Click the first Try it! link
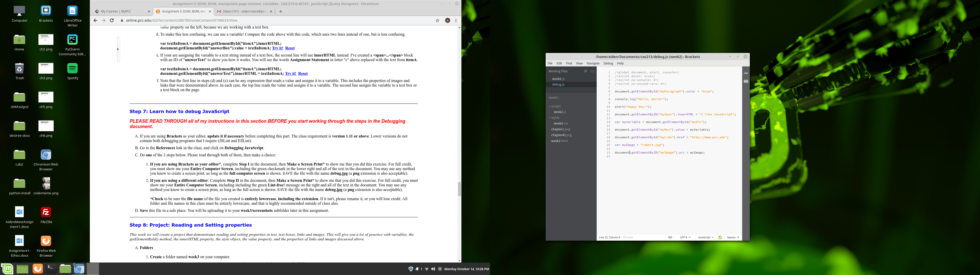 277,48
